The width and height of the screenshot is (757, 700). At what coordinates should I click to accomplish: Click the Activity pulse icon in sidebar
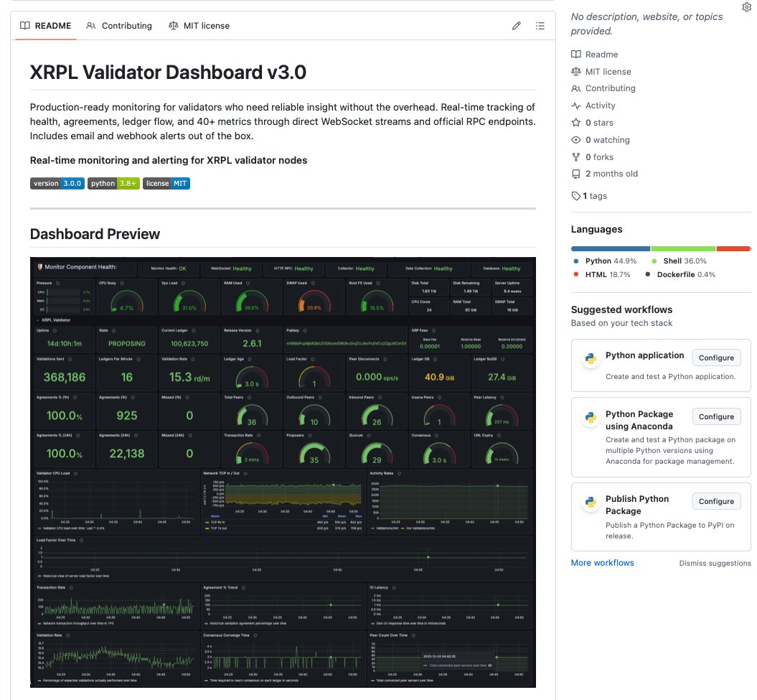pos(575,106)
